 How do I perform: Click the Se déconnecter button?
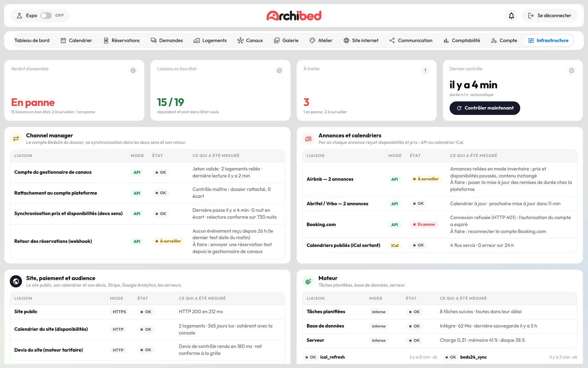click(550, 16)
